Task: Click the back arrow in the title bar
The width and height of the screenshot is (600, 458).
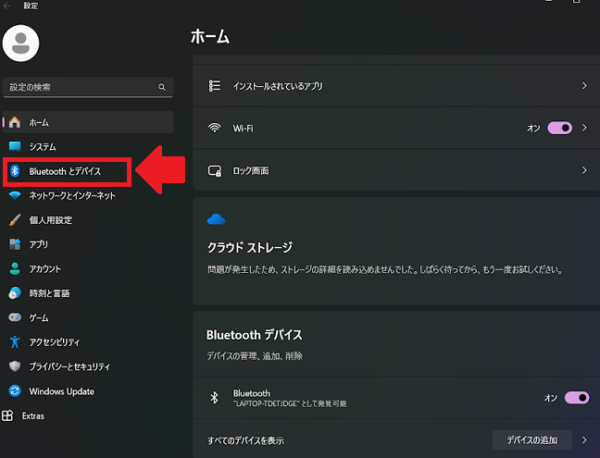Action: coord(7,6)
